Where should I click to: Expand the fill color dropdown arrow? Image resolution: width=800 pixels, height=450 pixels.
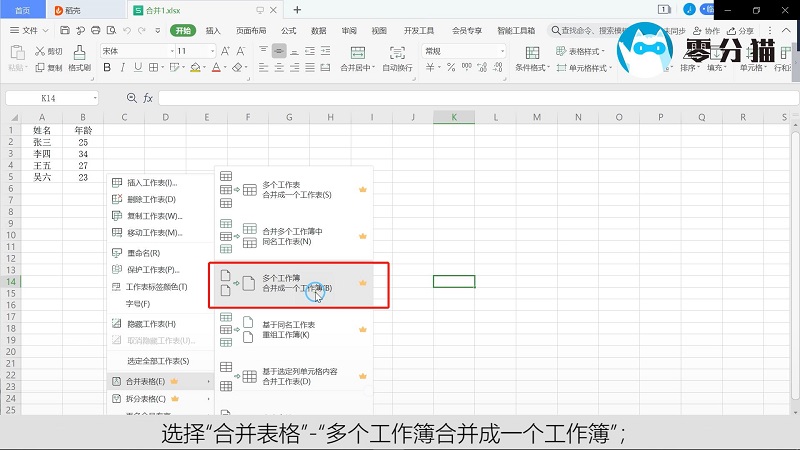(204, 67)
